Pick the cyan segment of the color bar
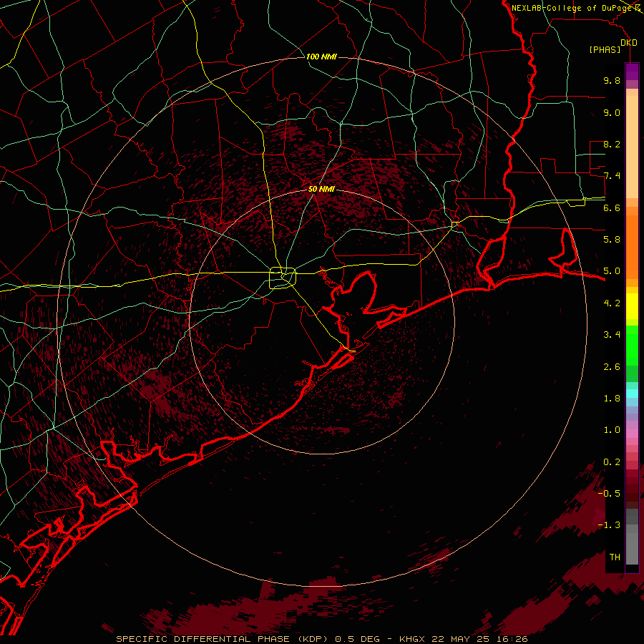The height and width of the screenshot is (644, 644). click(632, 394)
